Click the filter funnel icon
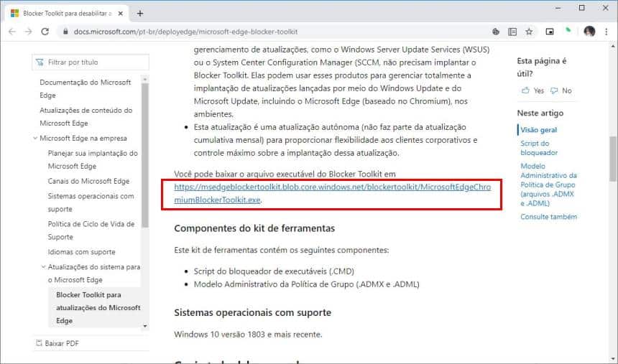 (x=40, y=62)
